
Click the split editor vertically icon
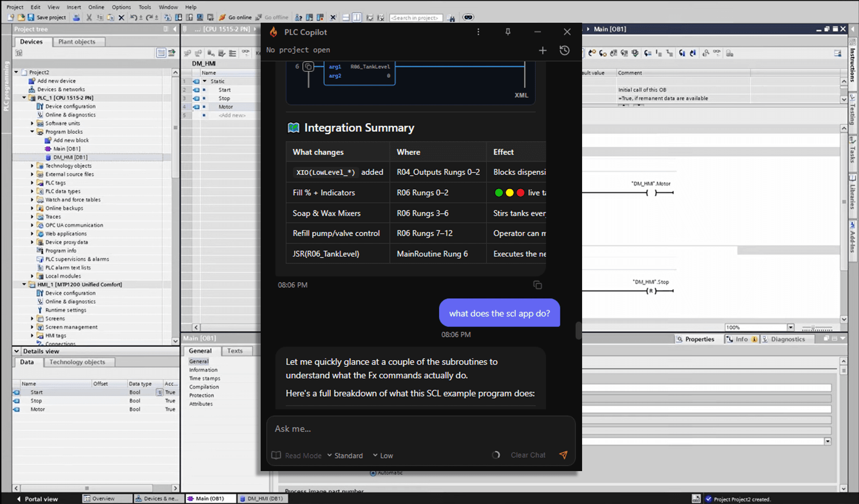click(357, 18)
